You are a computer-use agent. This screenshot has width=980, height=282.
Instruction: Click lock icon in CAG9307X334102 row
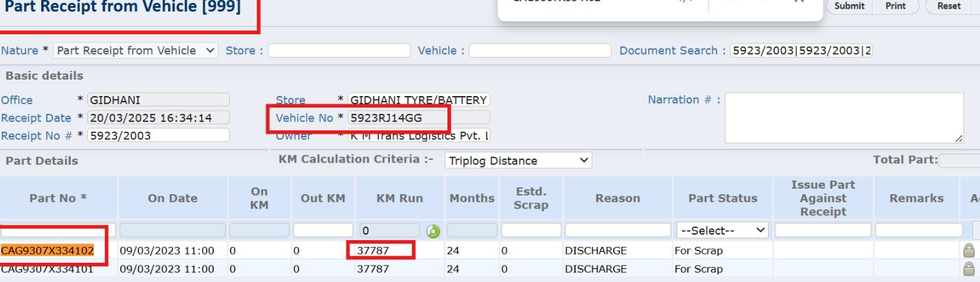(x=968, y=251)
